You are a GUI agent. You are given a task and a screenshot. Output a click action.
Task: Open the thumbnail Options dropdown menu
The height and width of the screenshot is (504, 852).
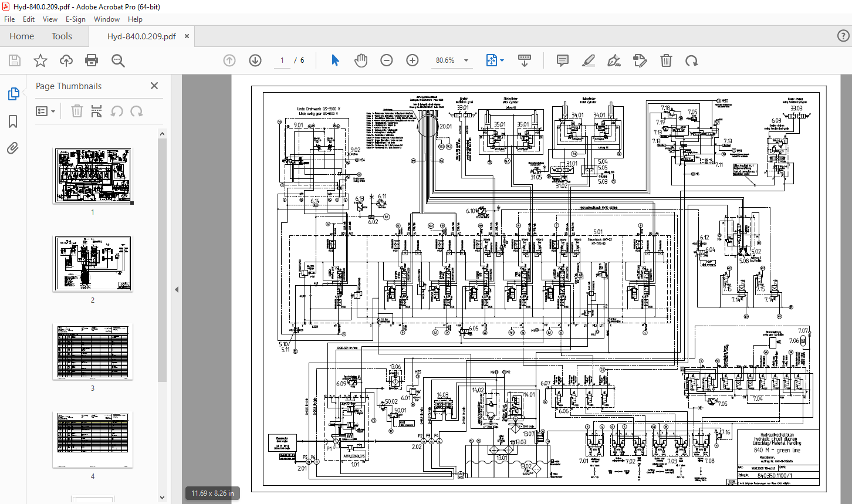tap(45, 111)
